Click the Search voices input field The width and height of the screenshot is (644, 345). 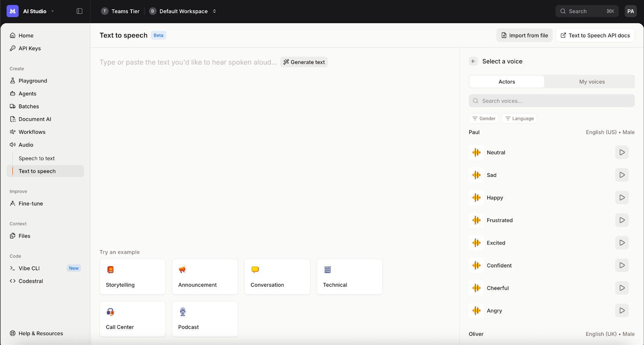pyautogui.click(x=551, y=101)
